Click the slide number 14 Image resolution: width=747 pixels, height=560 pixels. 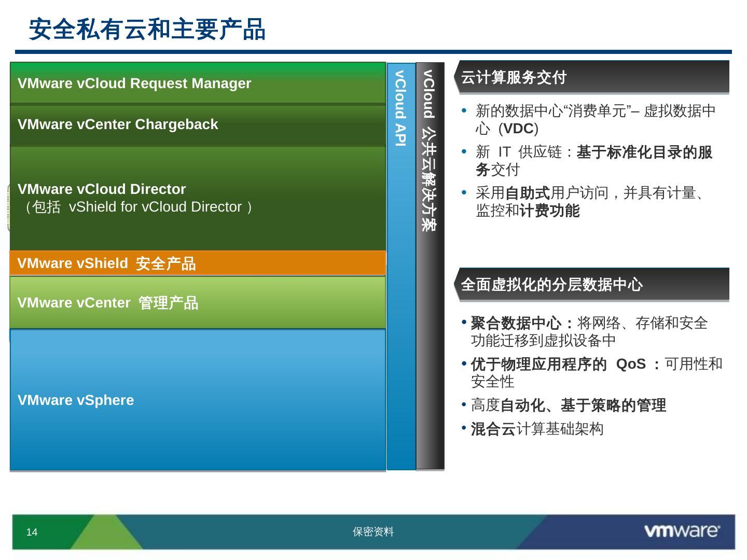32,532
